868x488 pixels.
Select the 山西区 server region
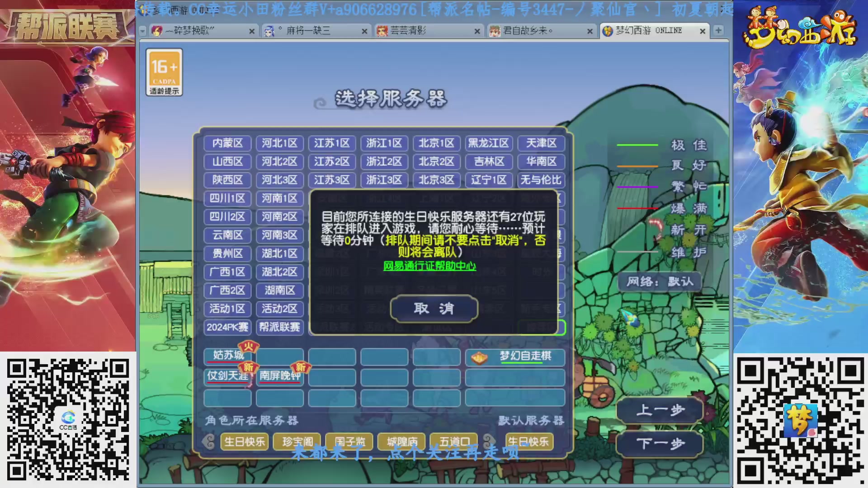tap(227, 162)
